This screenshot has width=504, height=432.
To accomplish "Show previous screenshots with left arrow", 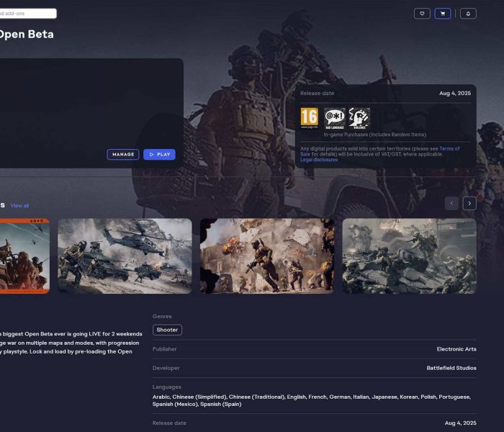I will tap(451, 204).
